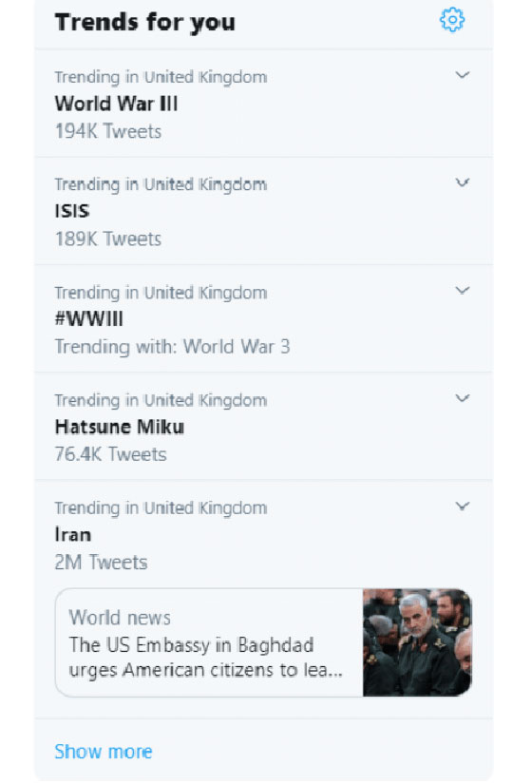Expand options chevron for World War III trend
Image resolution: width=532 pixels, height=784 pixels.
coord(463,75)
